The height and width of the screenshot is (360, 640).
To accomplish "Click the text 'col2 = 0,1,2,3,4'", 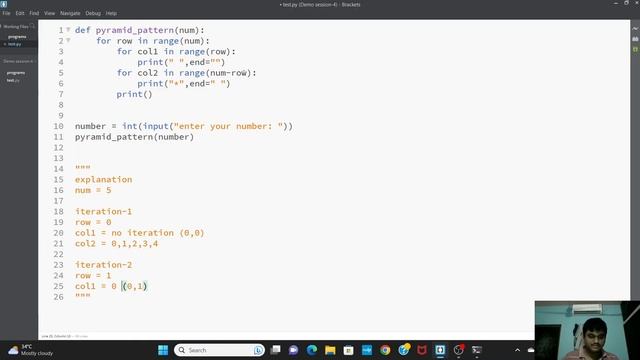I will coord(116,244).
